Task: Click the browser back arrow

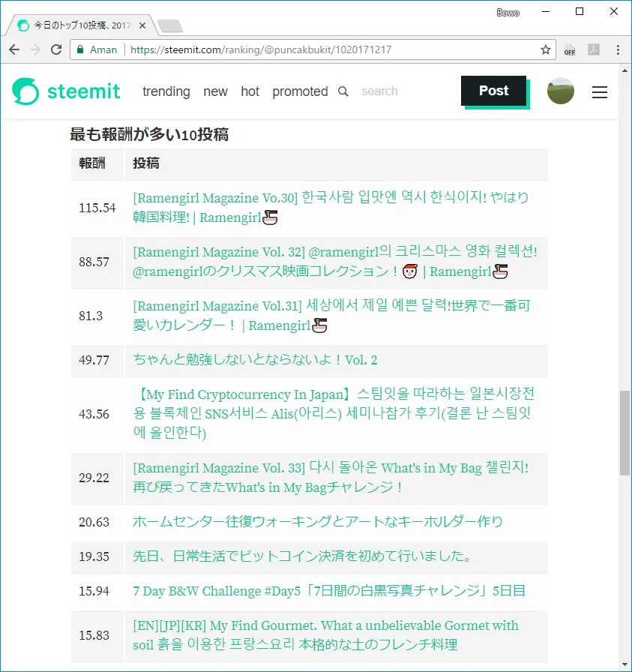Action: [14, 49]
